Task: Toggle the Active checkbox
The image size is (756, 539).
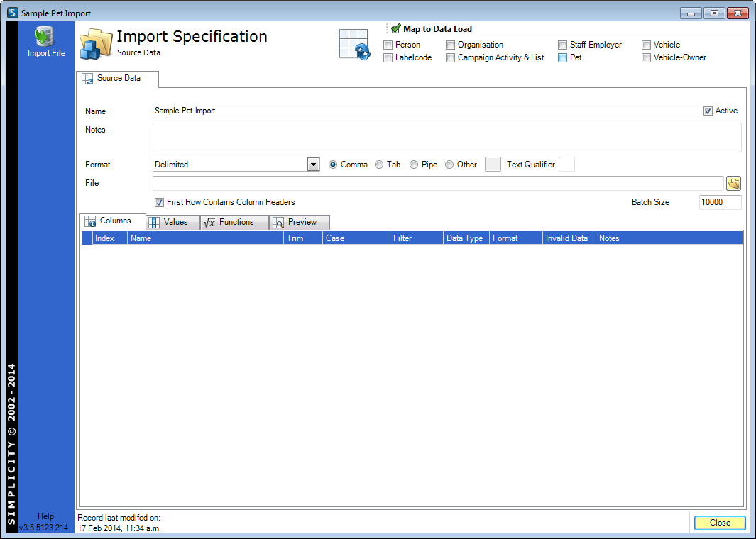Action: (x=708, y=111)
